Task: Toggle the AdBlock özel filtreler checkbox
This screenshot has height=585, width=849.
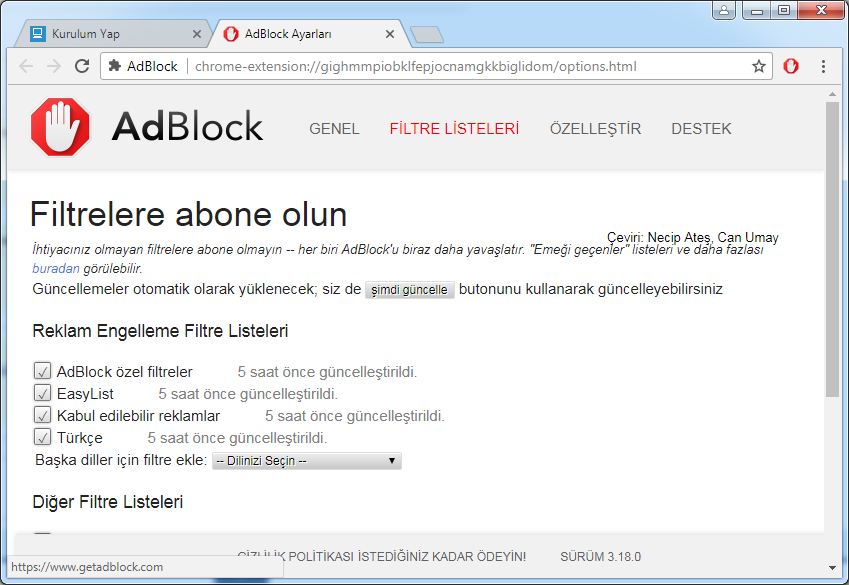Action: click(x=42, y=371)
